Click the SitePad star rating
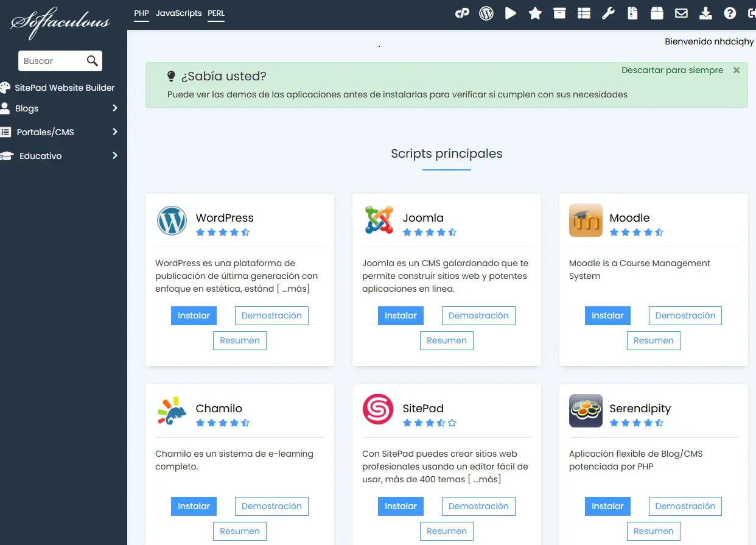Image resolution: width=756 pixels, height=545 pixels. click(430, 423)
